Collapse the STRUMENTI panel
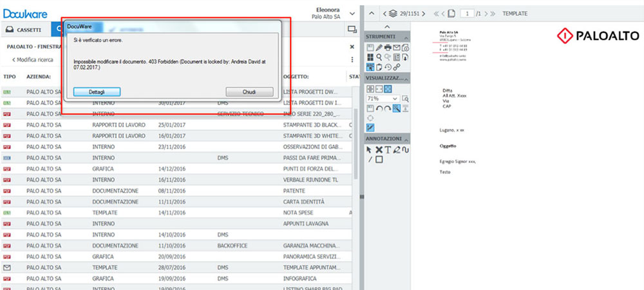The image size is (644, 290). point(406,38)
